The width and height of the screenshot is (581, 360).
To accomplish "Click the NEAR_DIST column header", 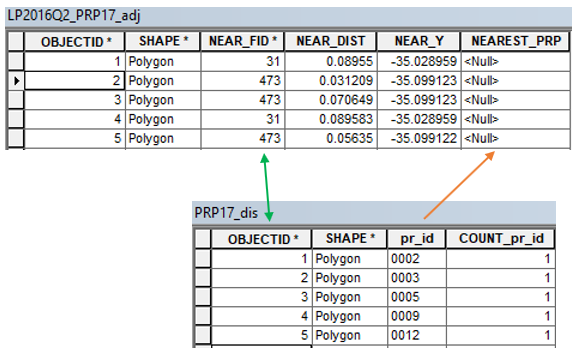I will 331,41.
